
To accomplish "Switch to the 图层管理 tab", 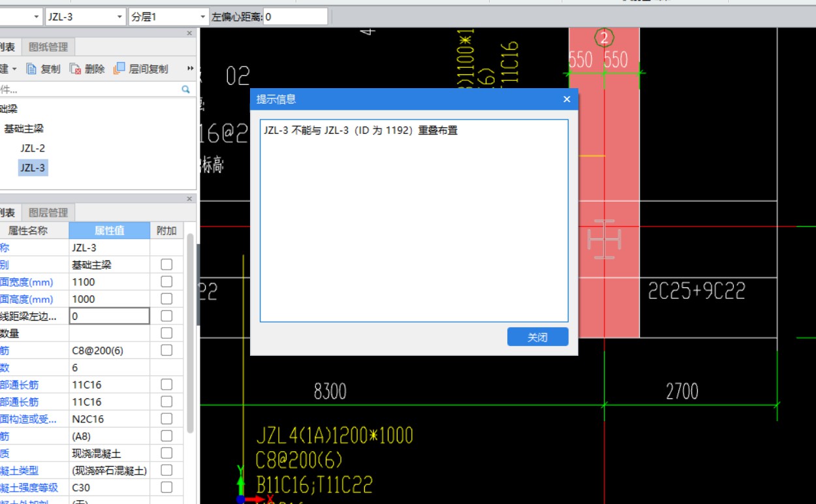I will click(x=48, y=212).
